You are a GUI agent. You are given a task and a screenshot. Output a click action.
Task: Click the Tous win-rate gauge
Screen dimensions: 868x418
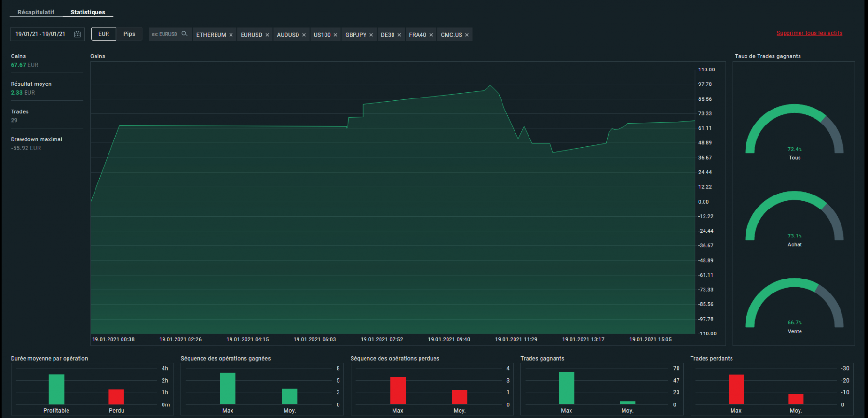(x=794, y=129)
